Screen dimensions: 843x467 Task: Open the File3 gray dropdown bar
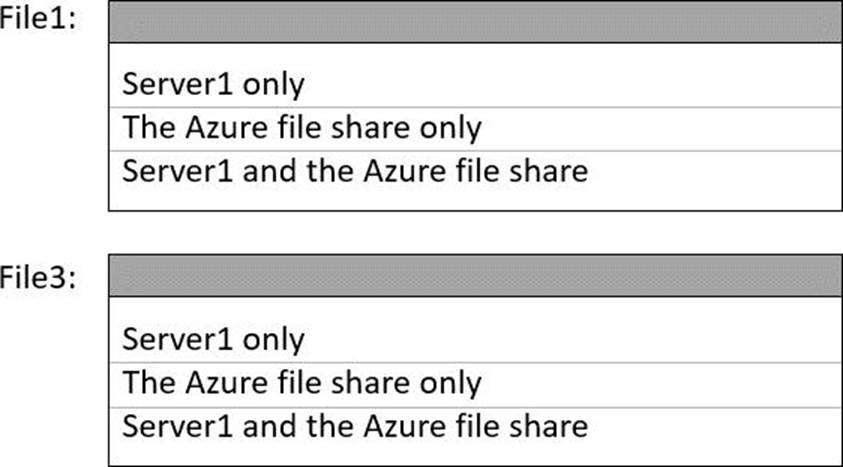pyautogui.click(x=474, y=276)
